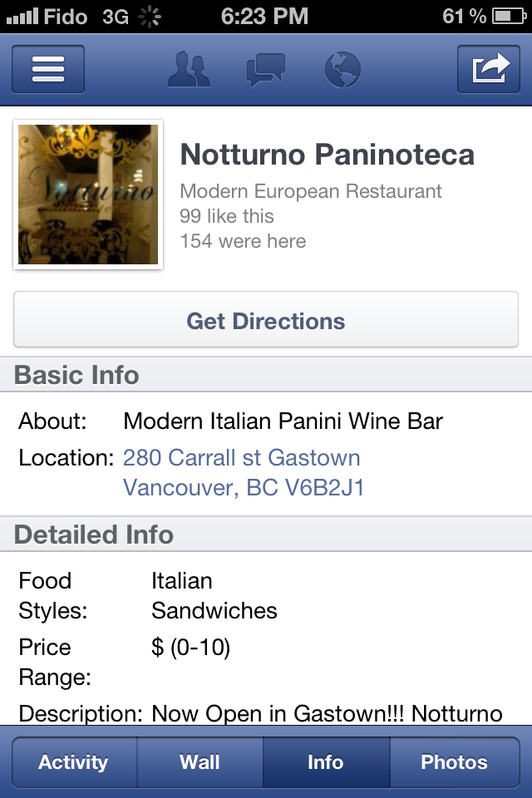Viewport: 532px width, 798px height.
Task: Tap the Description text to expand
Action: click(327, 713)
